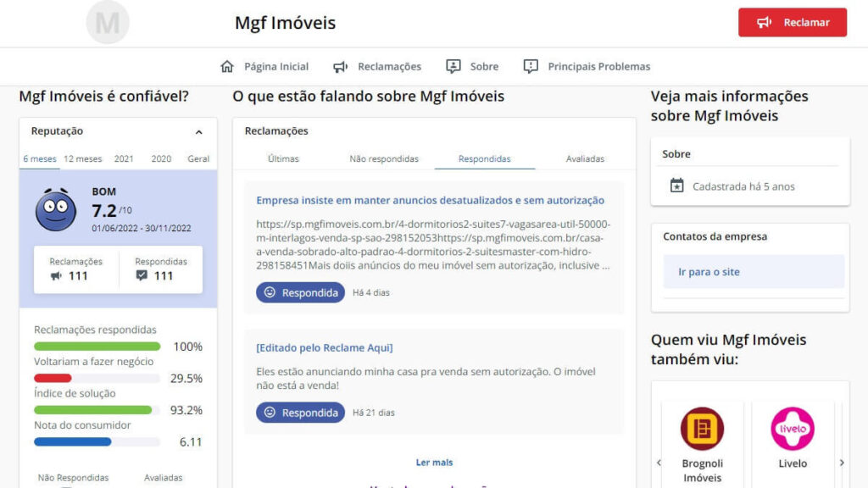This screenshot has height=488, width=868.
Task: Click the 'Há 21 dias' timestamp
Action: 374,413
